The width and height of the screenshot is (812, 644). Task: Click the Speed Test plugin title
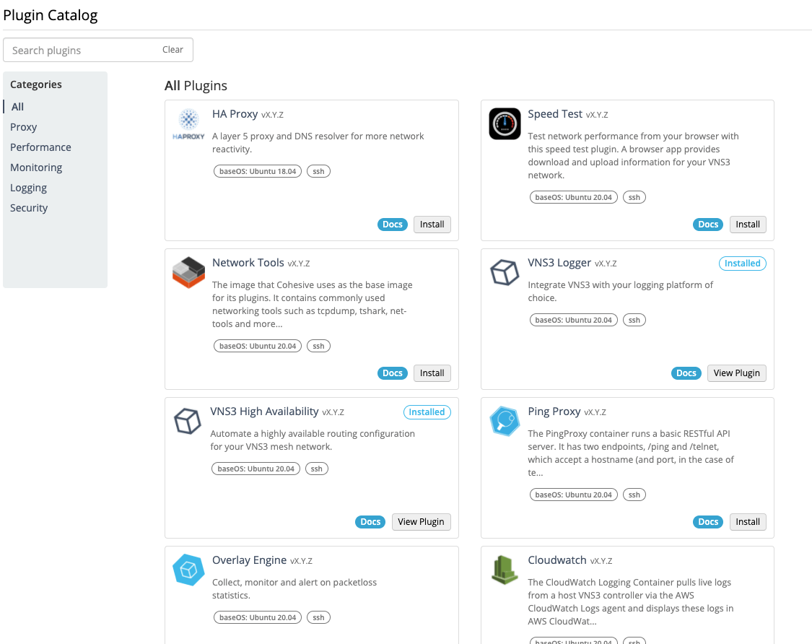coord(555,114)
